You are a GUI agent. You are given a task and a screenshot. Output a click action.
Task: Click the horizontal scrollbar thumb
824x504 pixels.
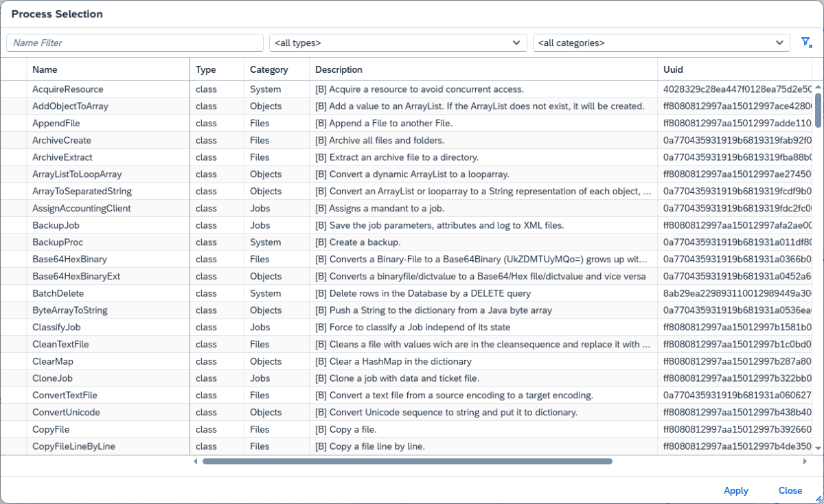407,461
